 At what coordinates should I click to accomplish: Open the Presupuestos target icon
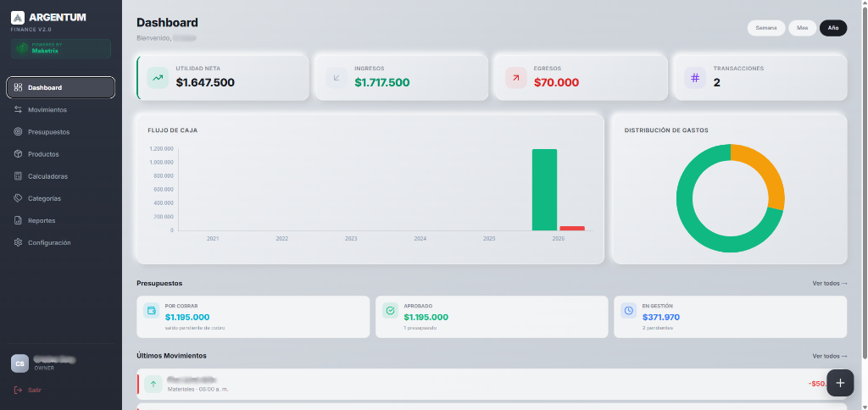tap(19, 131)
